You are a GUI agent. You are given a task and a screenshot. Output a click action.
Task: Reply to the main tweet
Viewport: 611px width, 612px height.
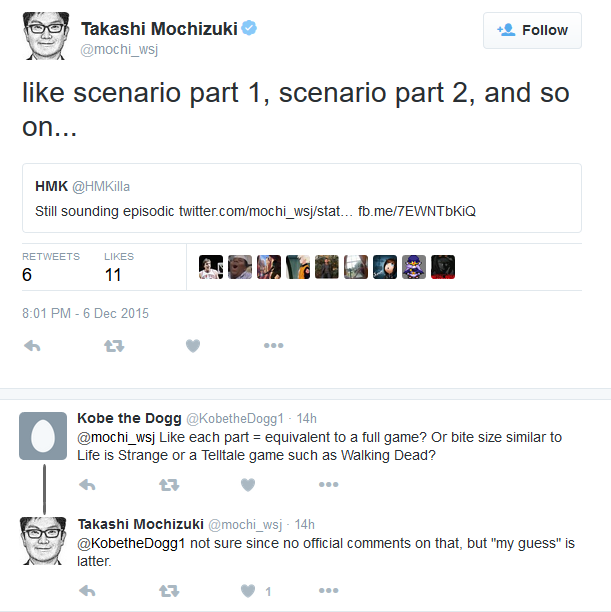(32, 346)
